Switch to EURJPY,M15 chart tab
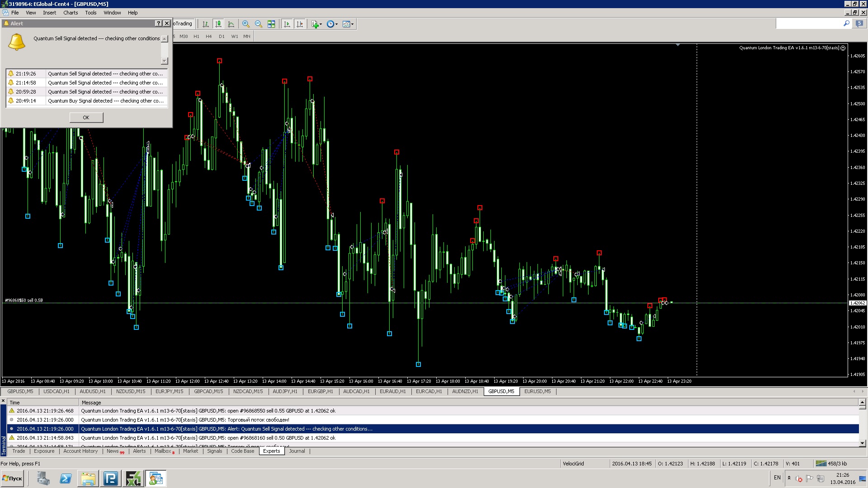Image resolution: width=868 pixels, height=488 pixels. (170, 391)
